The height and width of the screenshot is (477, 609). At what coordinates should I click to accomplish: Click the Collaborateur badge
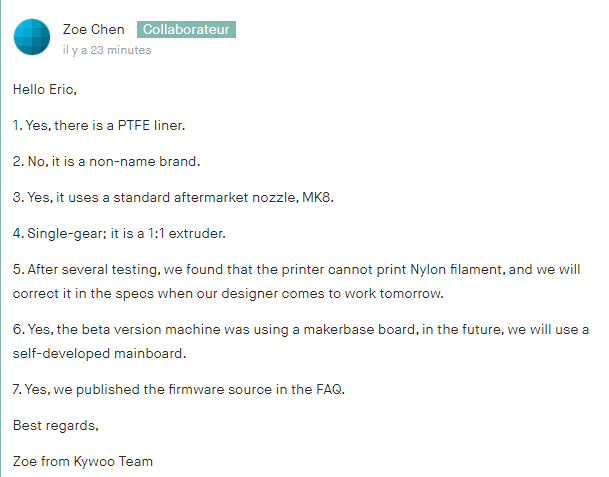186,30
